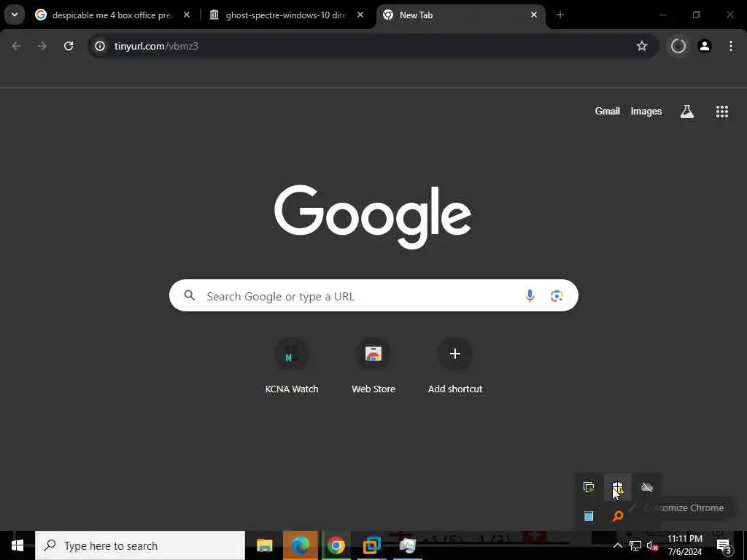Viewport: 747px width, 560px height.
Task: Bookmark this page with star icon
Action: 642,46
